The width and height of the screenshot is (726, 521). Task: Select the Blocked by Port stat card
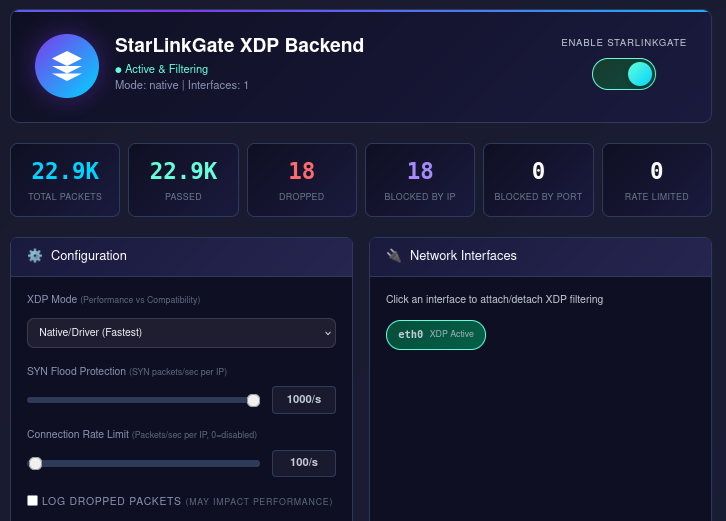[538, 180]
